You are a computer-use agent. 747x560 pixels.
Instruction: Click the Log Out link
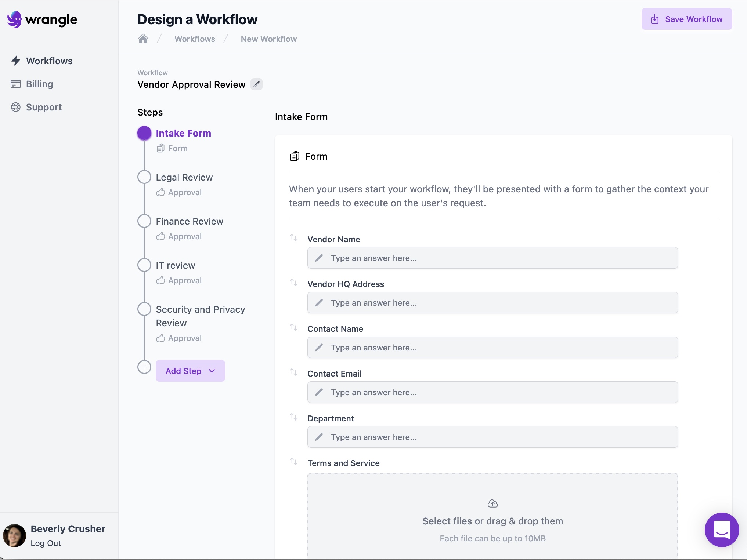(46, 543)
